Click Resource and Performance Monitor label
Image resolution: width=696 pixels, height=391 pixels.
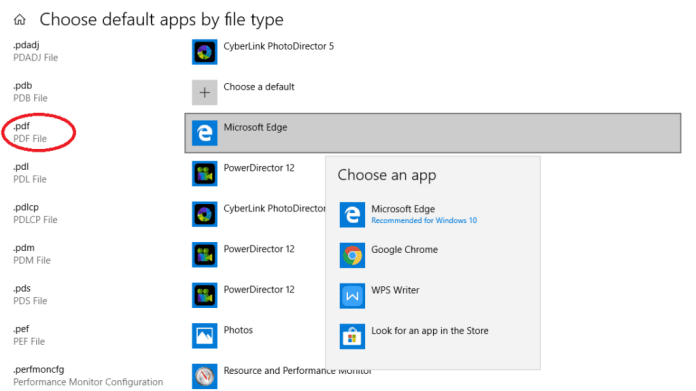click(297, 371)
